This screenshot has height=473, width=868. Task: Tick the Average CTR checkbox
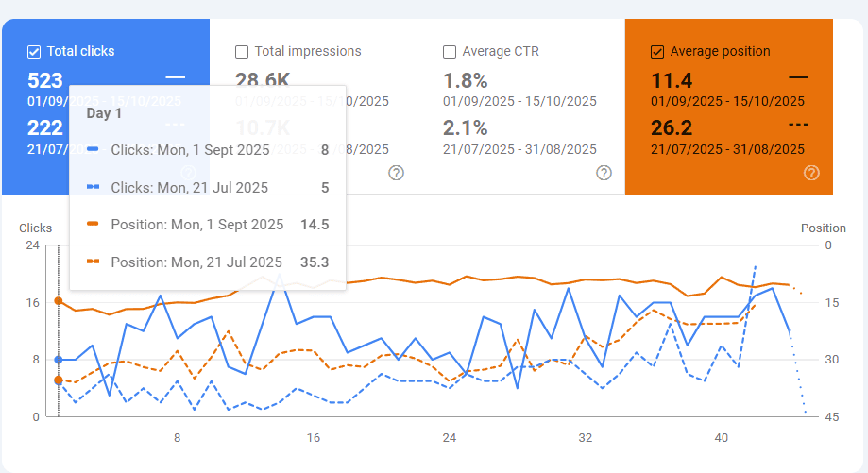pos(450,52)
